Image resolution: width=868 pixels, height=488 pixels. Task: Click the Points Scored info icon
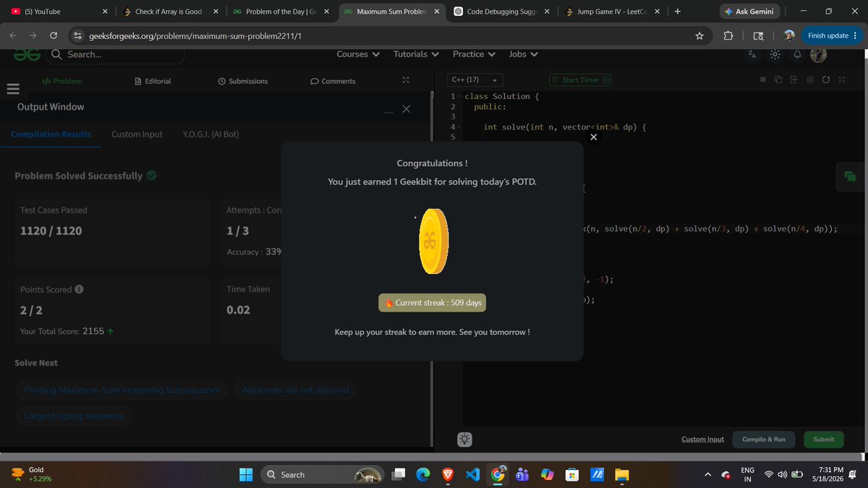tap(79, 289)
